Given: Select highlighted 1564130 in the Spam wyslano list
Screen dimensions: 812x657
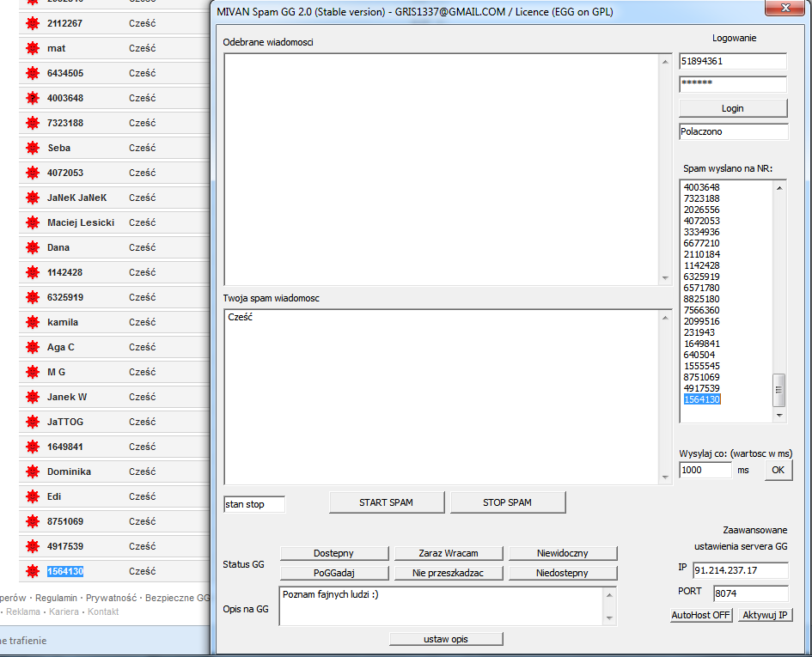Looking at the screenshot, I should (702, 399).
